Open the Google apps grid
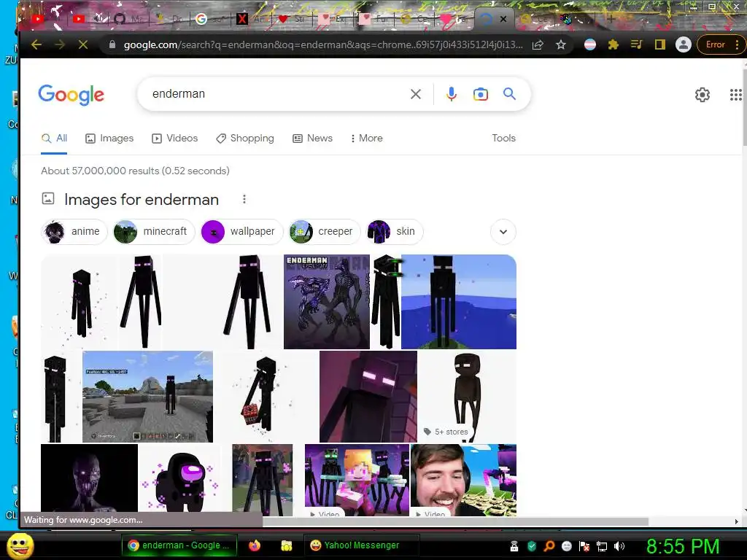This screenshot has width=747, height=560. (x=735, y=95)
